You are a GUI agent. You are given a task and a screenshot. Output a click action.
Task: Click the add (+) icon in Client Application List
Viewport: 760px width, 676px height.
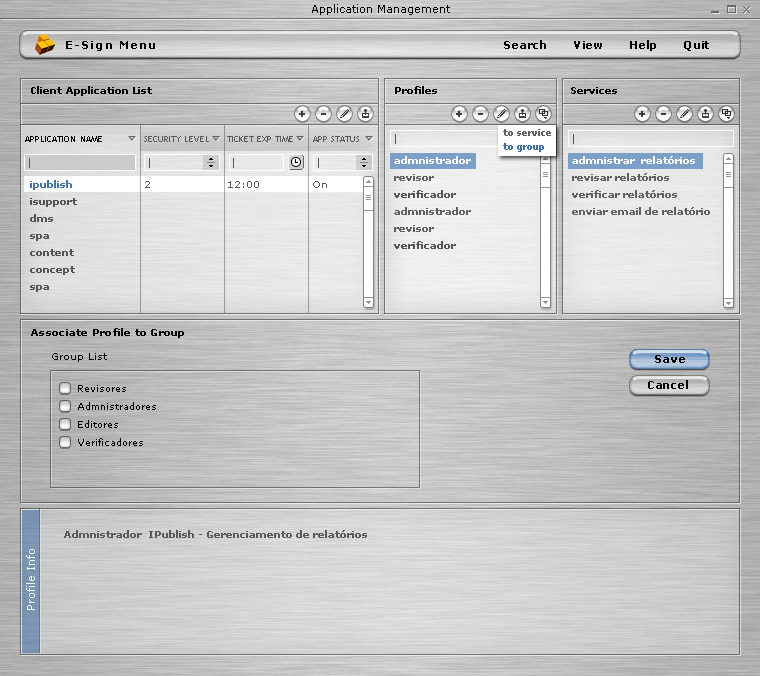[302, 114]
